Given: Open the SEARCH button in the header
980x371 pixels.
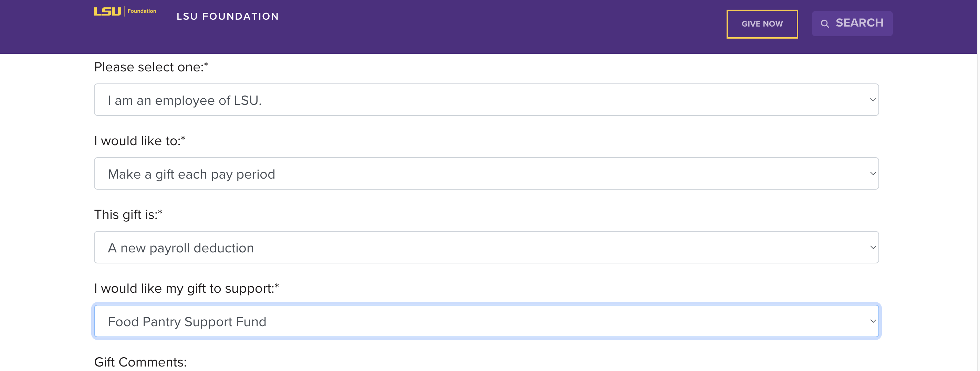Looking at the screenshot, I should [852, 23].
